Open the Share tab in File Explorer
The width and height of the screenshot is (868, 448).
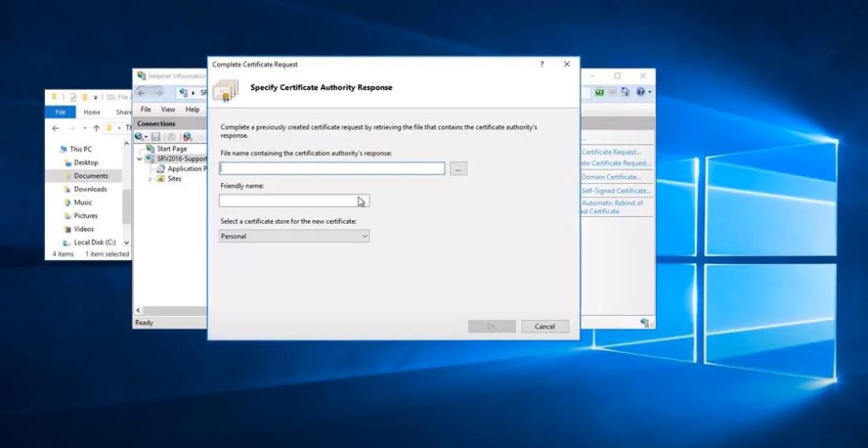(124, 113)
